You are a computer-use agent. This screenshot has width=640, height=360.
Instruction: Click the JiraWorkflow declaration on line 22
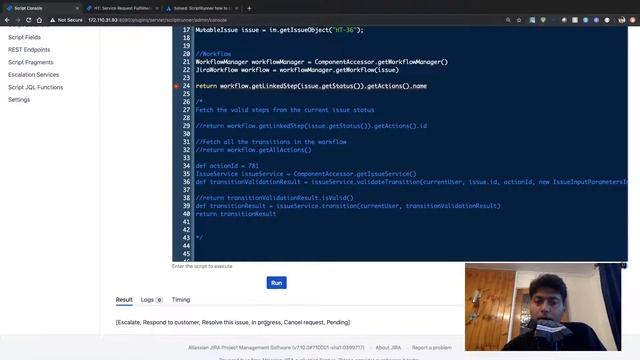pos(297,70)
